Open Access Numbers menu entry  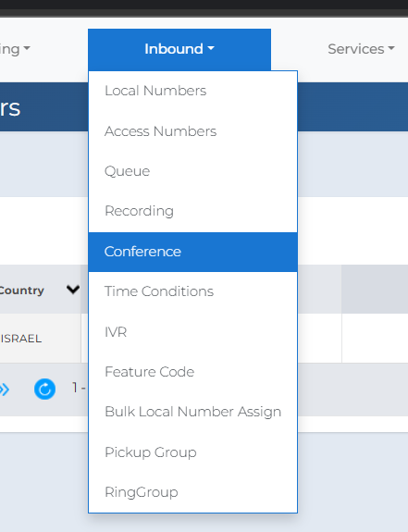click(x=192, y=131)
